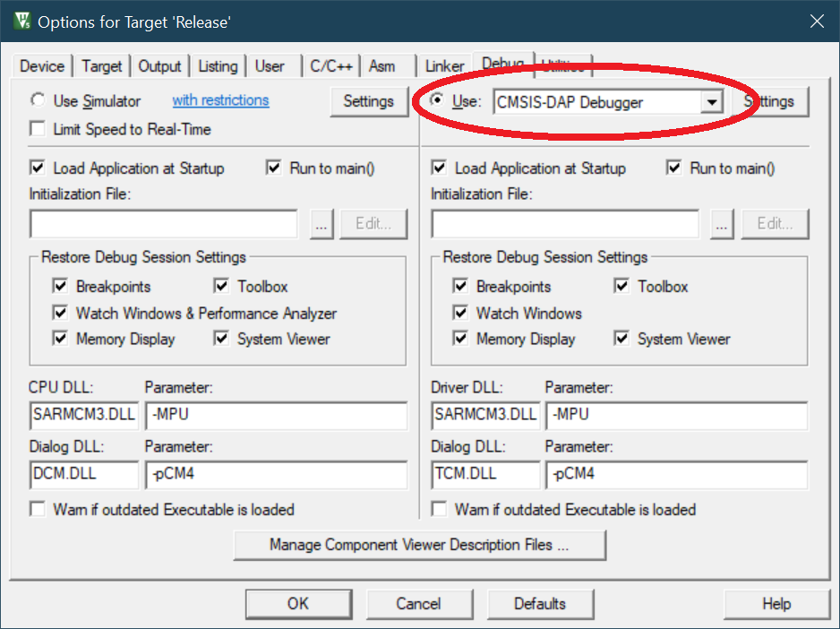The image size is (840, 629).
Task: Click Driver DLL field SARMCM3.DLL
Action: click(486, 416)
